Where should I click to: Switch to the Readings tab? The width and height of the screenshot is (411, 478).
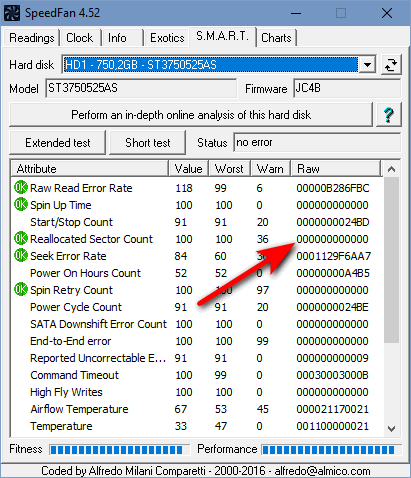[x=32, y=38]
